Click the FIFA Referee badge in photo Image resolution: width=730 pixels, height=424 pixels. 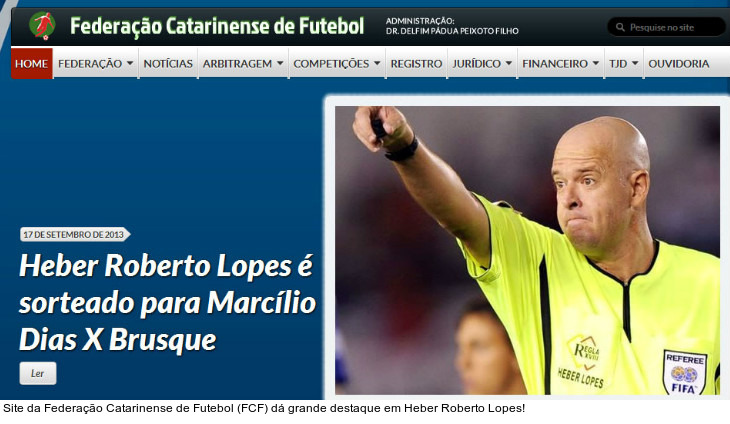(684, 372)
